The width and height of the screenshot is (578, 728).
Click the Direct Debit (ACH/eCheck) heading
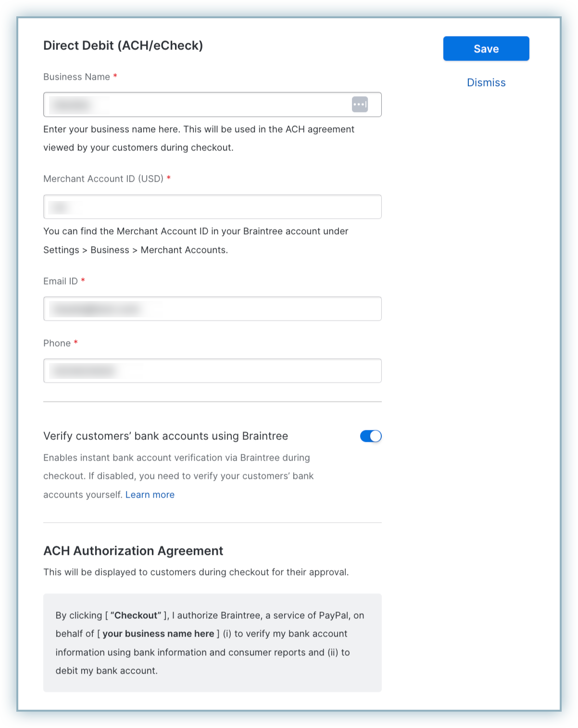(x=123, y=46)
